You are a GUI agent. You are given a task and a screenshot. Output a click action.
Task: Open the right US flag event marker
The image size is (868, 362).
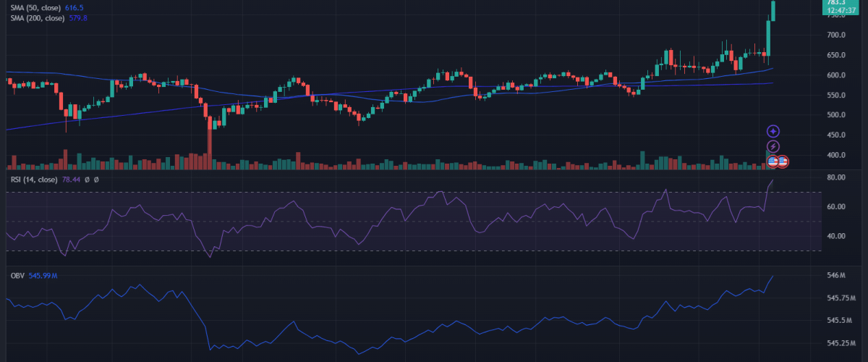point(783,161)
